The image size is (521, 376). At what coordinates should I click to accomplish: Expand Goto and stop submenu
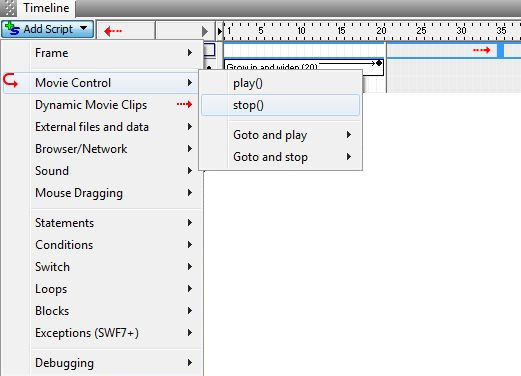[280, 157]
